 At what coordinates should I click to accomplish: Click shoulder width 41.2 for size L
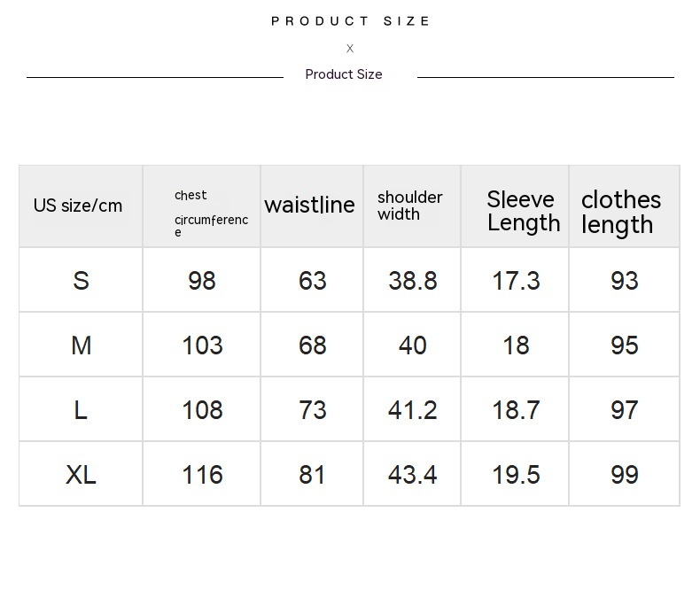coord(412,410)
